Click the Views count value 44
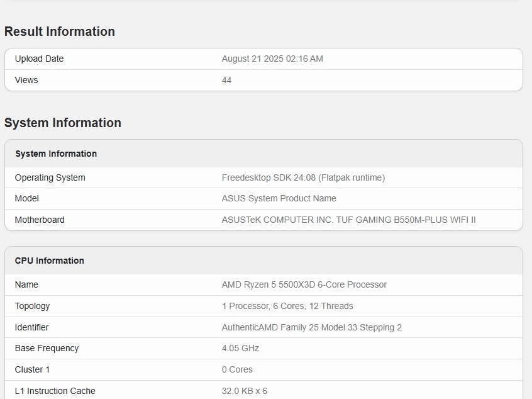Screen dimensions: 532x399 tap(226, 80)
